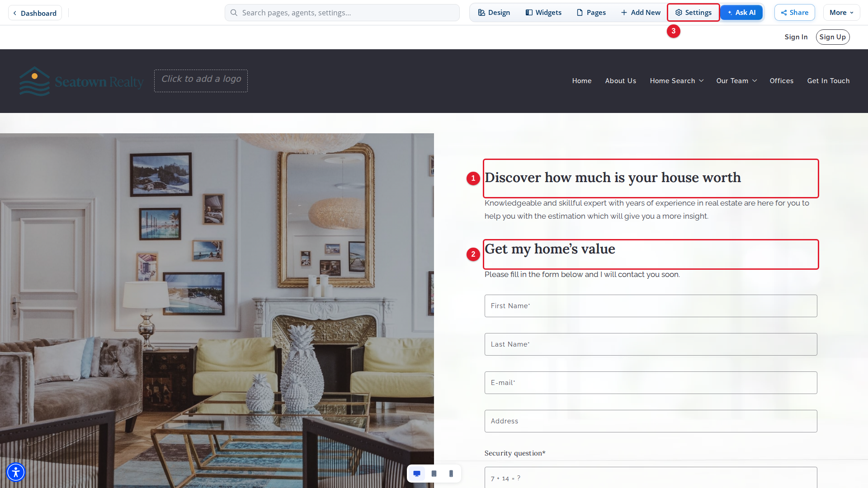Expand the More dropdown
868x488 pixels.
tap(841, 13)
